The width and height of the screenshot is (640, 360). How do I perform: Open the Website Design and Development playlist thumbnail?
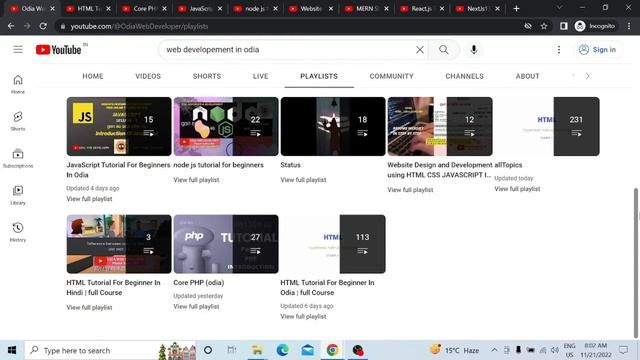point(440,127)
